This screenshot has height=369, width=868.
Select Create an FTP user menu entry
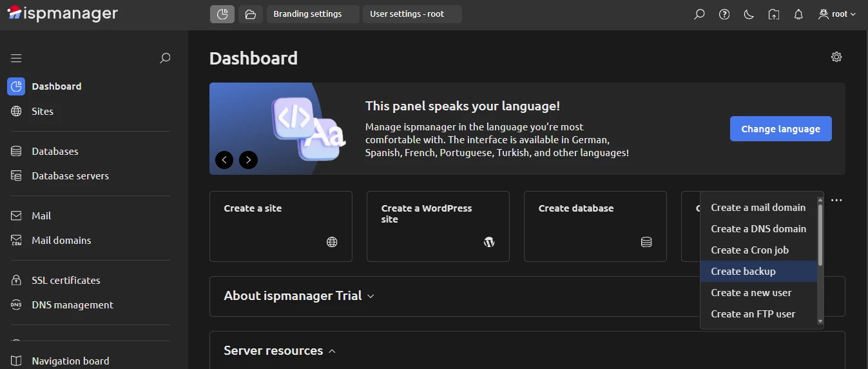click(758, 314)
